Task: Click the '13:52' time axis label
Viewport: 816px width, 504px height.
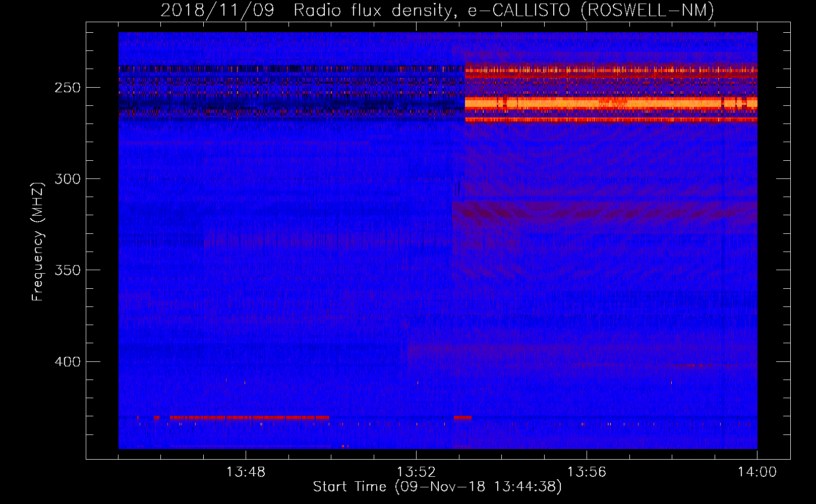Action: click(416, 472)
